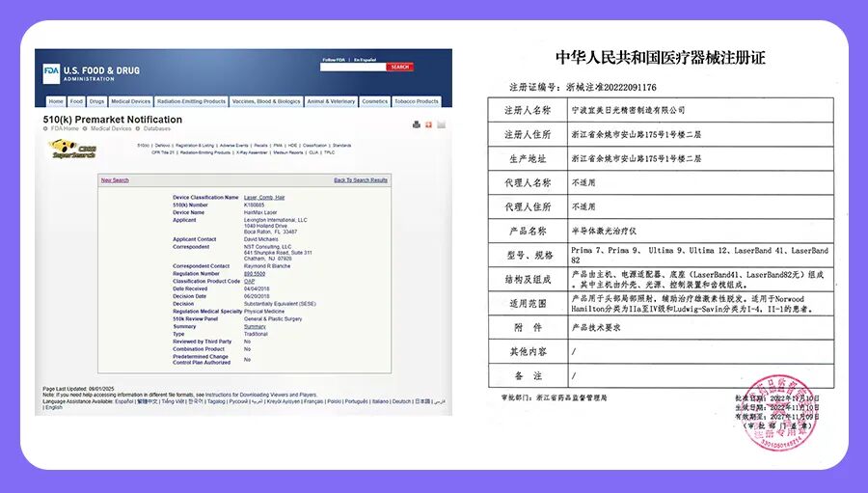The width and height of the screenshot is (868, 493).
Task: Click the New Search link
Action: [115, 180]
